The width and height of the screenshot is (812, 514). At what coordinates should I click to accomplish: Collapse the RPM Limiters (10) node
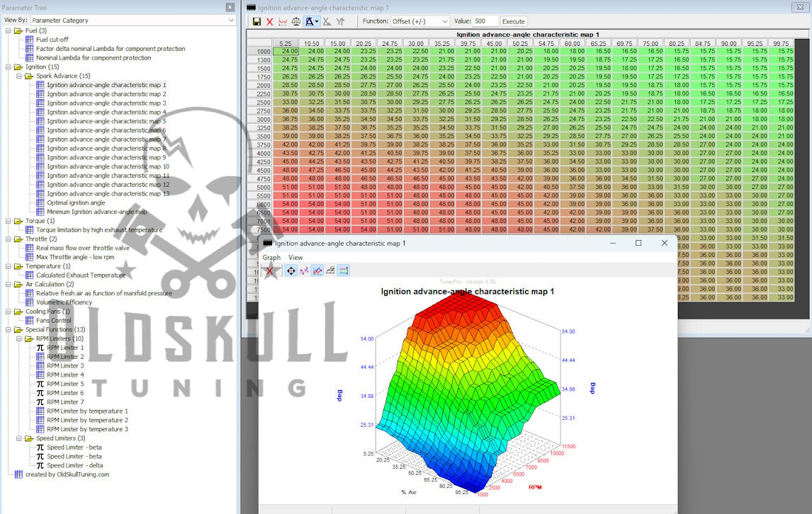(18, 338)
